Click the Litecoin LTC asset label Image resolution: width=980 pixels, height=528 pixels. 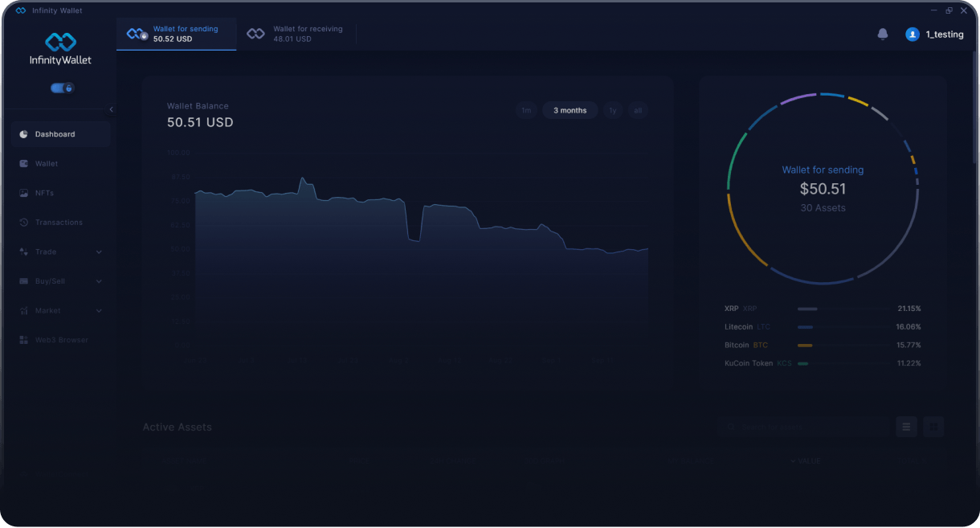pos(747,327)
